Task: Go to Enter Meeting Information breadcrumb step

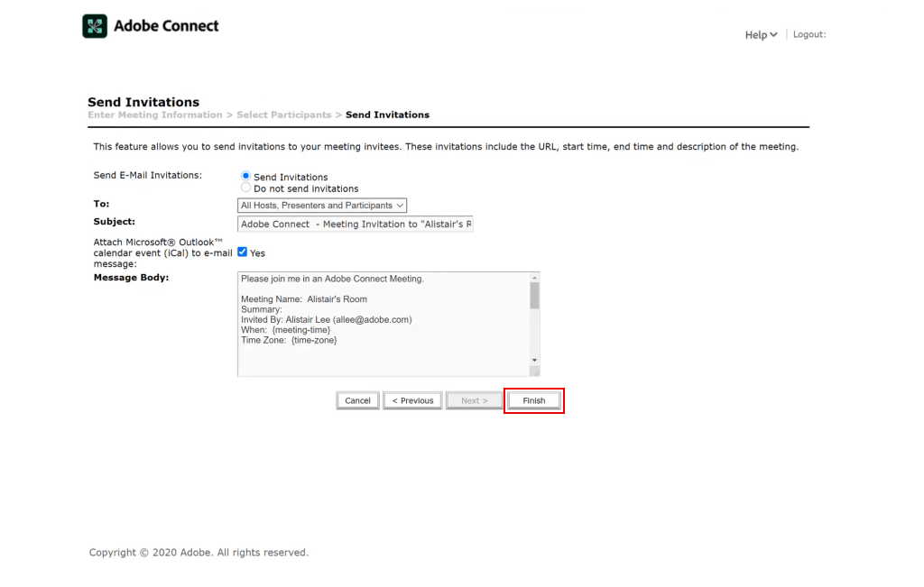Action: coord(155,115)
